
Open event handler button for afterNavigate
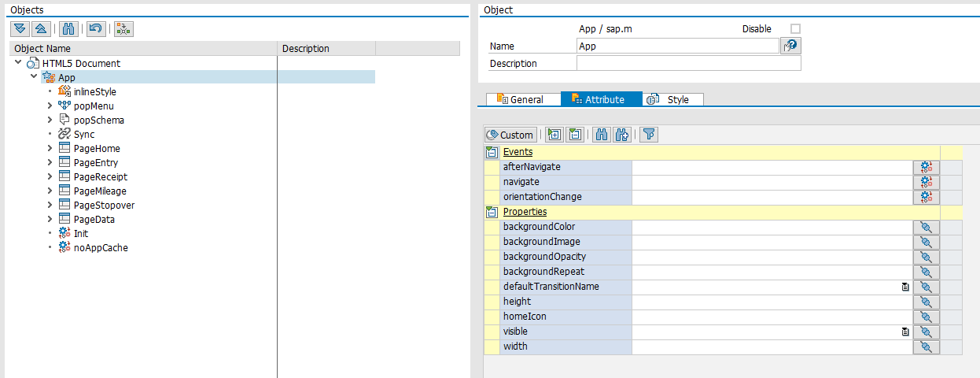coord(926,167)
